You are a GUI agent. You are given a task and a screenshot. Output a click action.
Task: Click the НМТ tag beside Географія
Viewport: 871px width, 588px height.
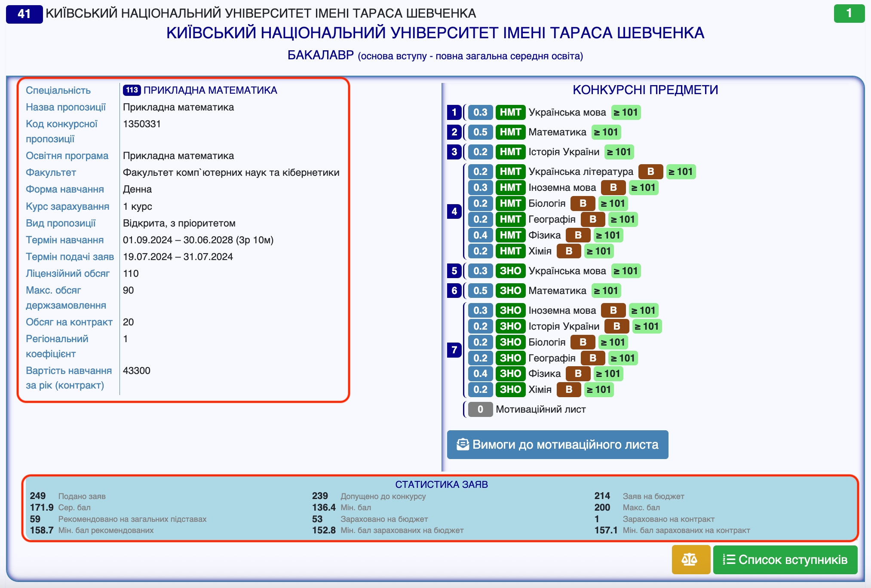[x=510, y=219]
